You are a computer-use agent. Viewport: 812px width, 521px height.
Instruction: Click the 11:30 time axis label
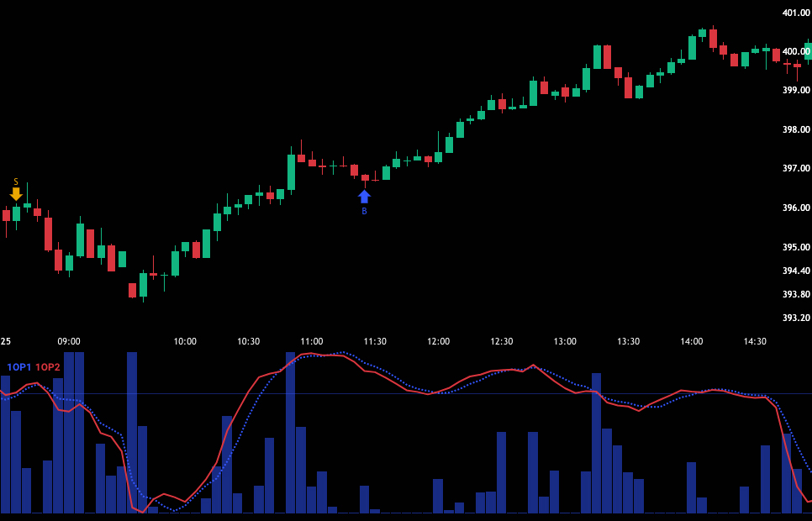[375, 341]
